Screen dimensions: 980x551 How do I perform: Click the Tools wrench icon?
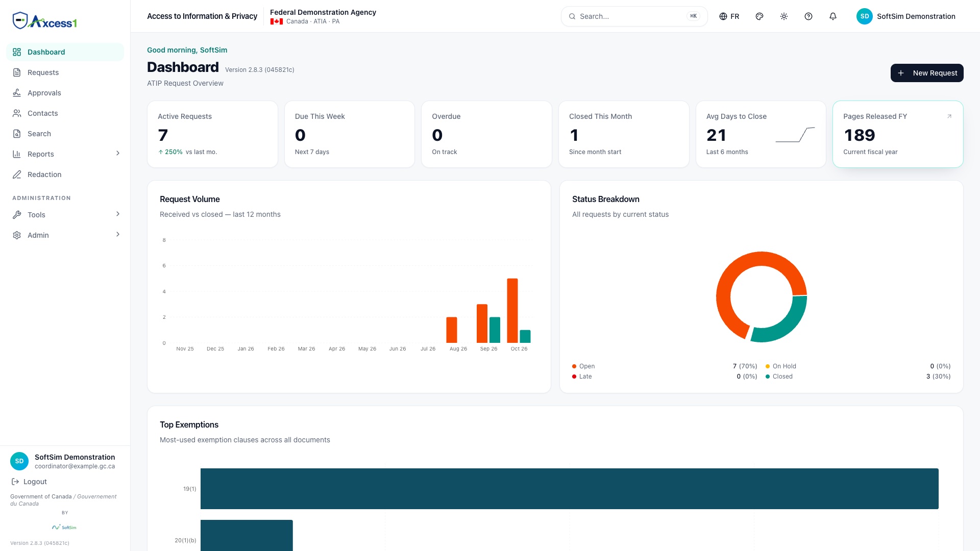click(x=17, y=215)
